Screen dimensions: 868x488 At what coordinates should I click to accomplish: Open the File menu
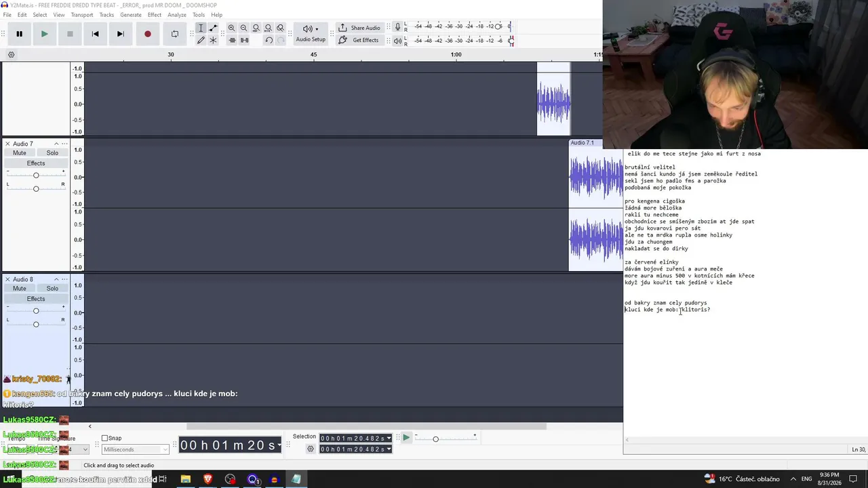tap(7, 15)
